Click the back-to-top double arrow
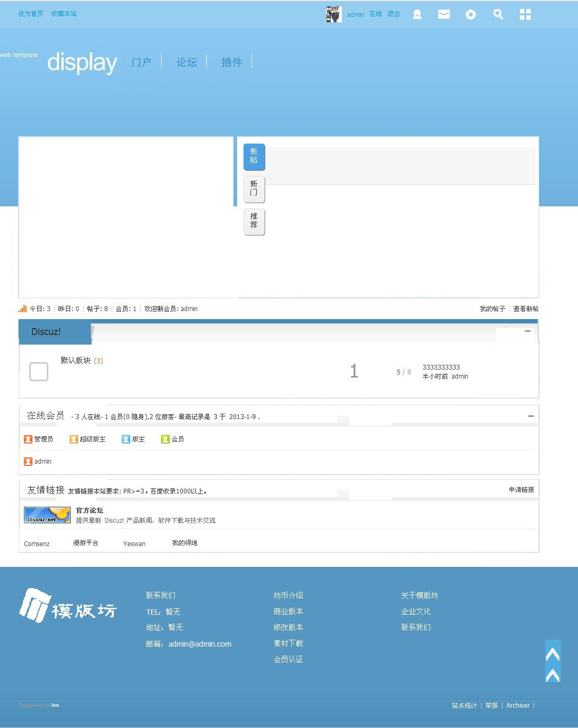 click(x=553, y=661)
